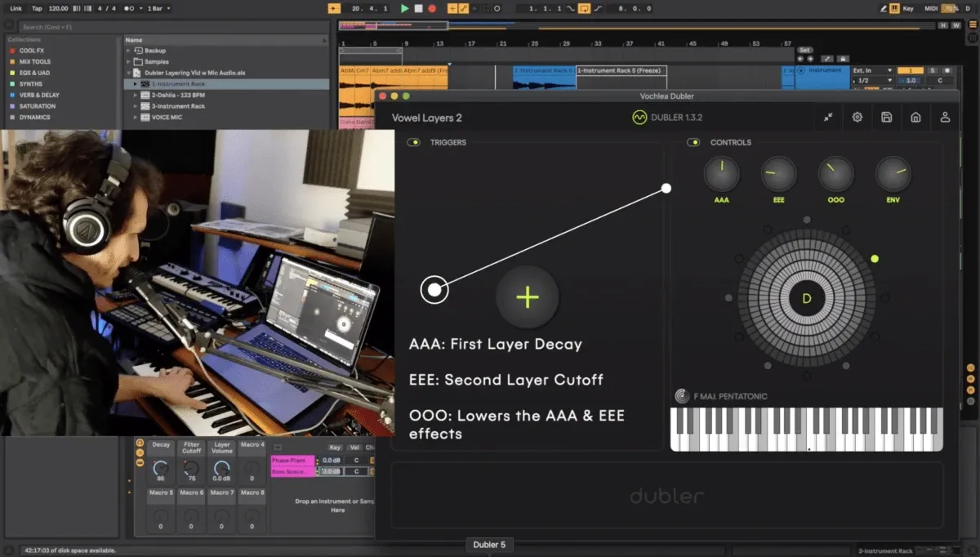
Task: Click the EEE control knob
Action: 778,173
